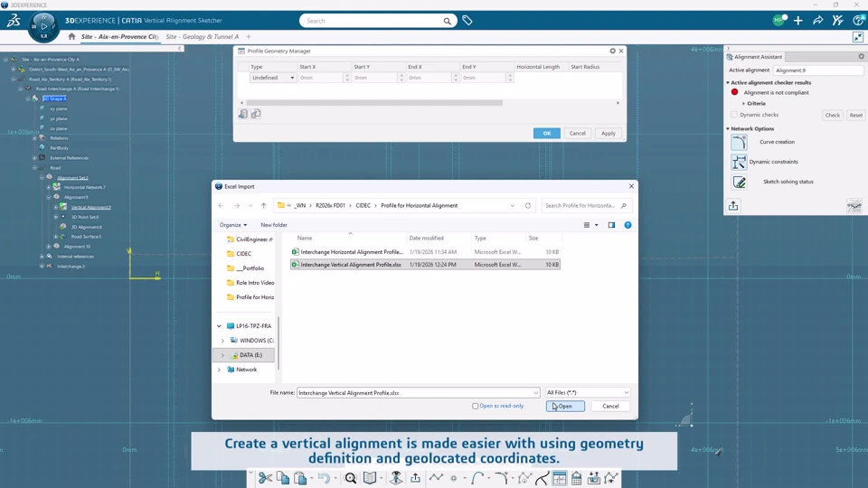This screenshot has height=488, width=868.
Task: Open Profile Geometry Manager settings gear
Action: coord(612,51)
